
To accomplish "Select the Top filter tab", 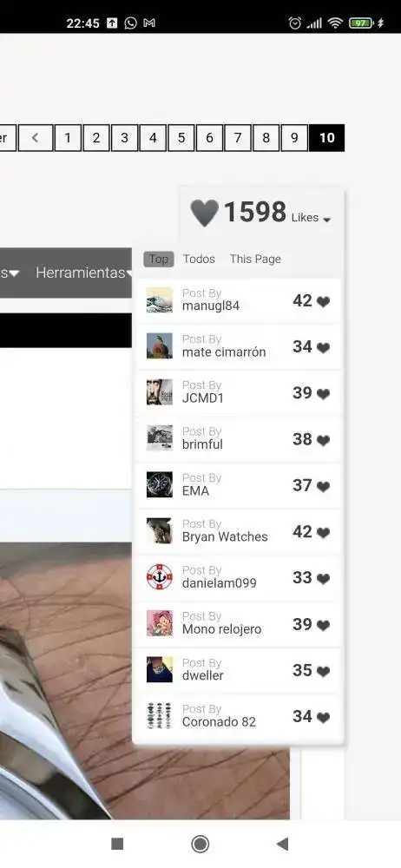I will pyautogui.click(x=159, y=259).
